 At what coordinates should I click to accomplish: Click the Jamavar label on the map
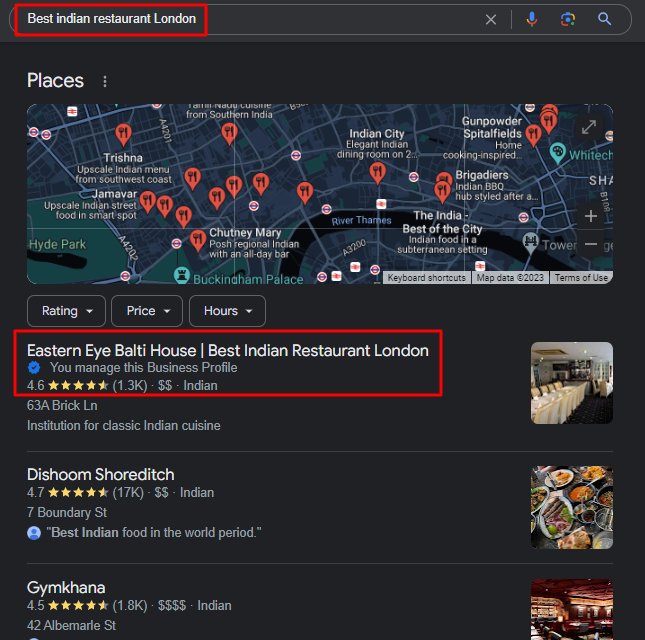[x=114, y=194]
